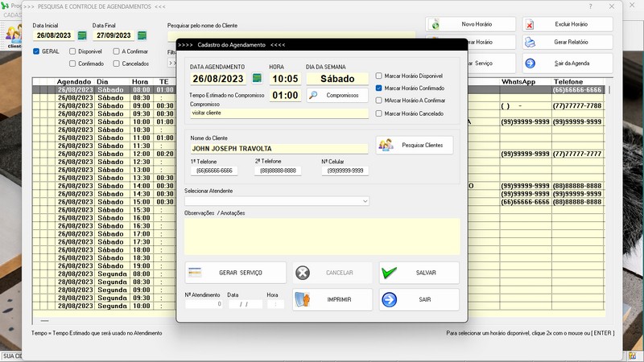
Task: Click Pesquisar Clientes button
Action: (415, 145)
